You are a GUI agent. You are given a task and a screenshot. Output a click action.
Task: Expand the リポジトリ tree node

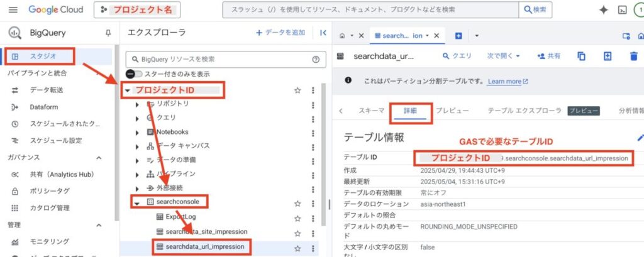tap(138, 104)
